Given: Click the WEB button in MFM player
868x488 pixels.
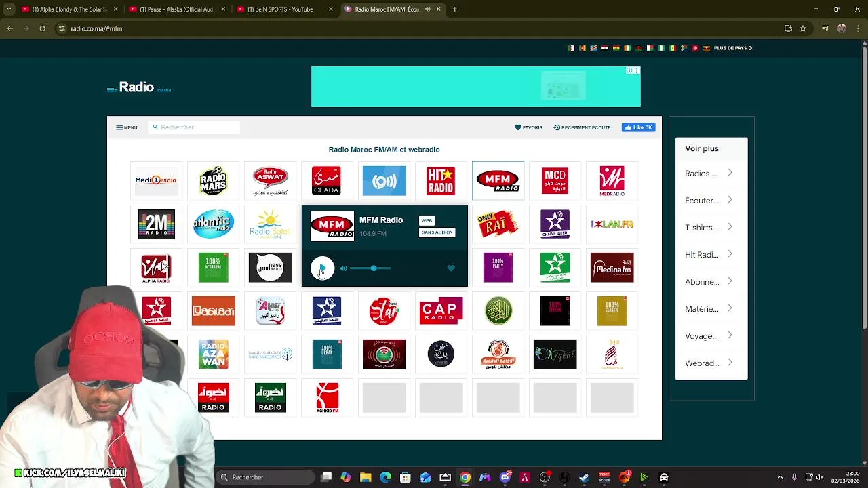Looking at the screenshot, I should pos(427,220).
